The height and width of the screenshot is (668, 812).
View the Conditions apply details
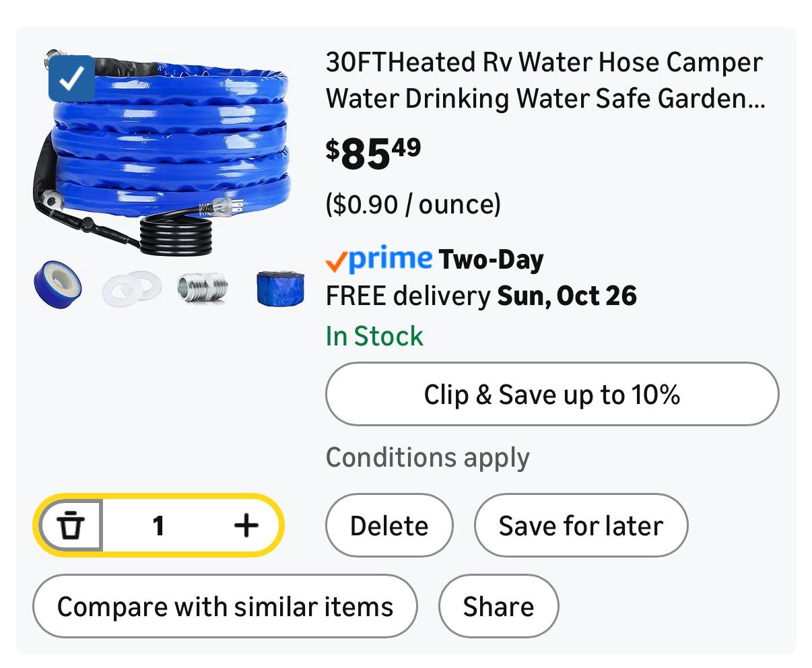pyautogui.click(x=428, y=458)
